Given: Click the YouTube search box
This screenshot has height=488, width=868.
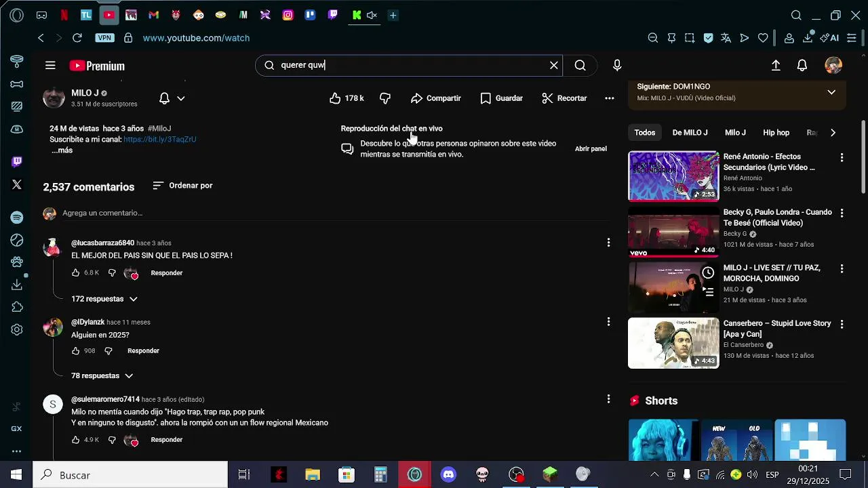Looking at the screenshot, I should click(409, 65).
